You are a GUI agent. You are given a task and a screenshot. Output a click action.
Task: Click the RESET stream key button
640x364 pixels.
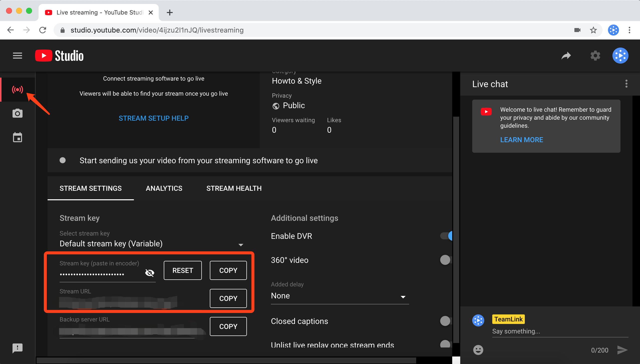click(x=183, y=270)
